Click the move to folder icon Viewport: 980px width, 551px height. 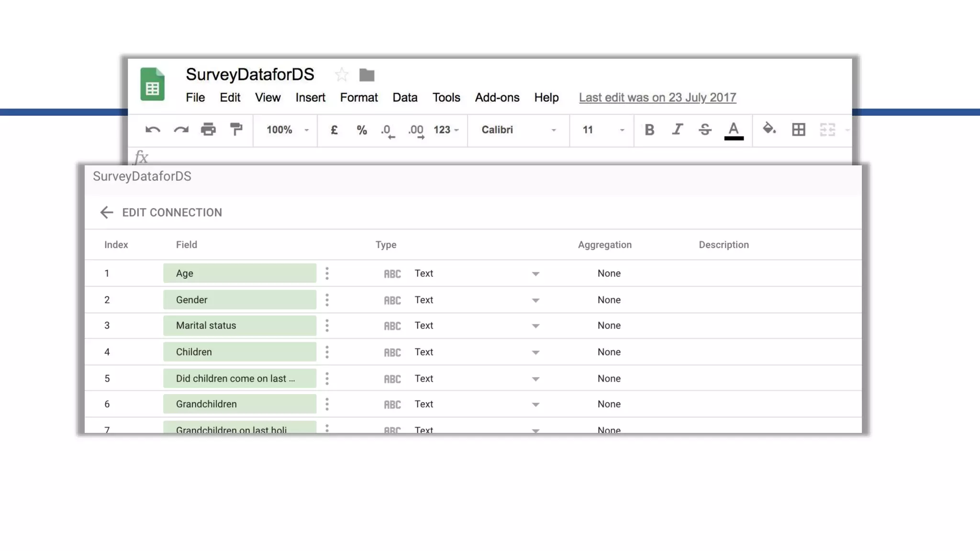(x=367, y=75)
